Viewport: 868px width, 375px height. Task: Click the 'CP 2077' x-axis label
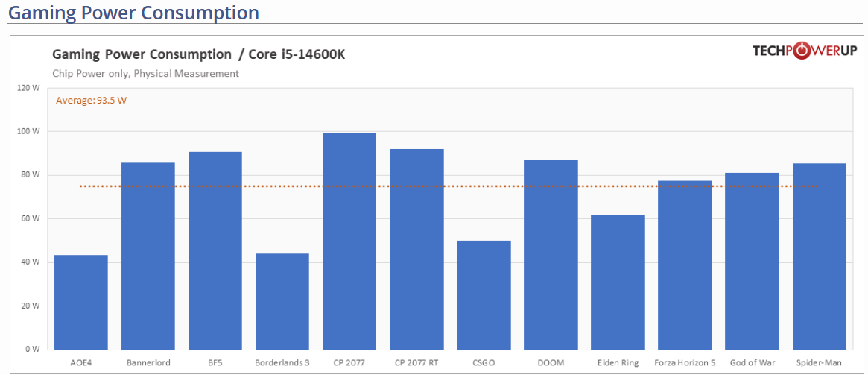[x=349, y=363]
